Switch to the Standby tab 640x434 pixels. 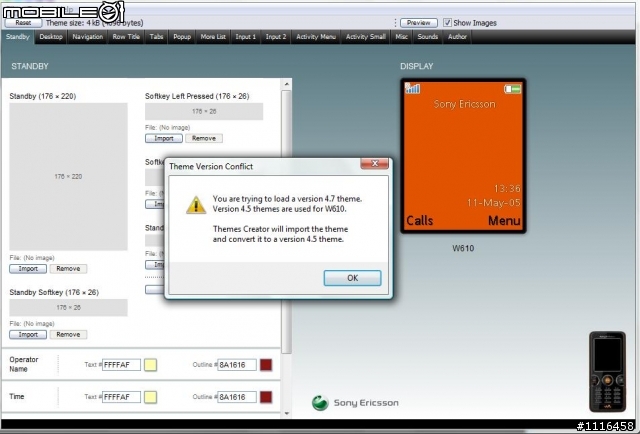[x=18, y=37]
